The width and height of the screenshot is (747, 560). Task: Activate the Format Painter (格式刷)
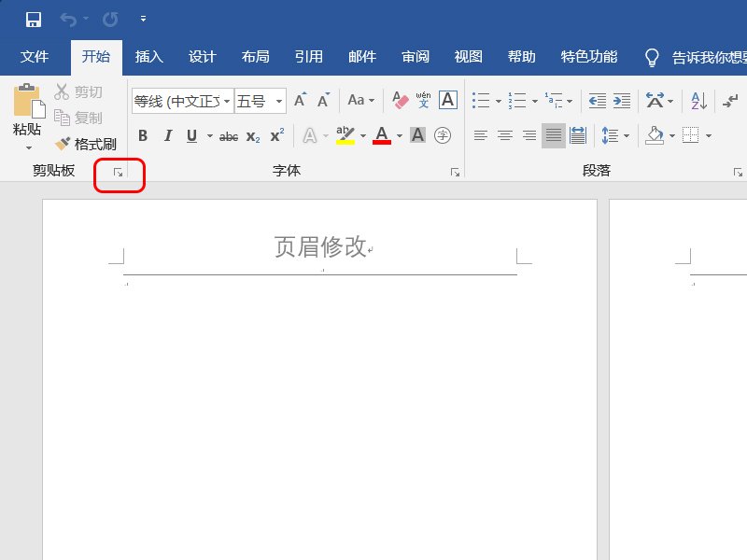pos(88,144)
